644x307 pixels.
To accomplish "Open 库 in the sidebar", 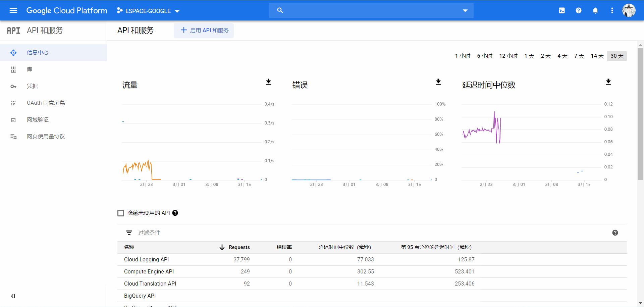I will 54,69.
